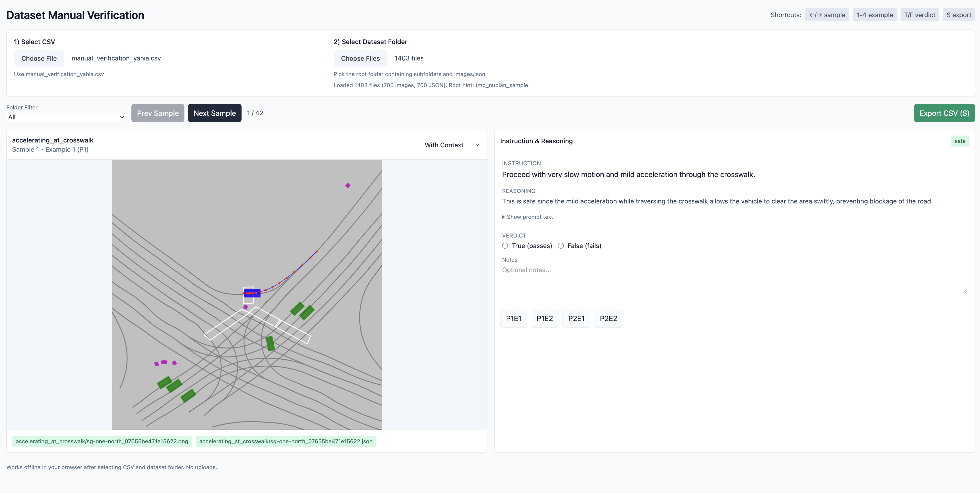
Task: Click the Next Sample button
Action: point(215,113)
